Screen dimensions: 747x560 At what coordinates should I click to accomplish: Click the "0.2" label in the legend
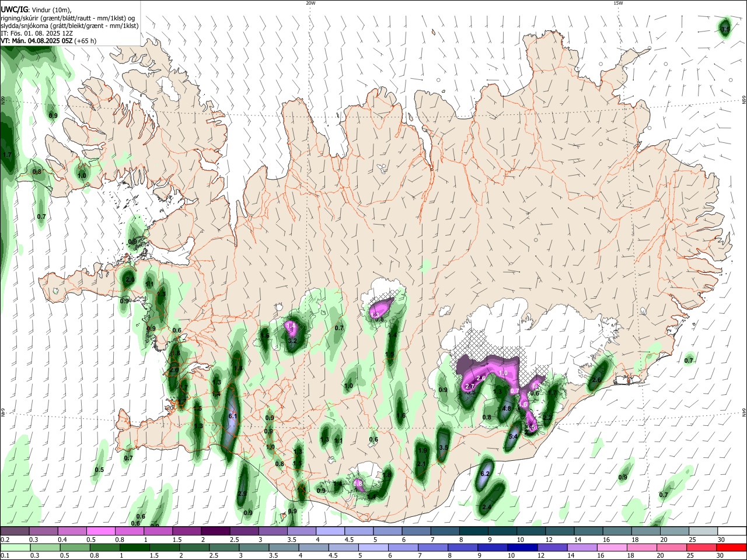[5, 540]
